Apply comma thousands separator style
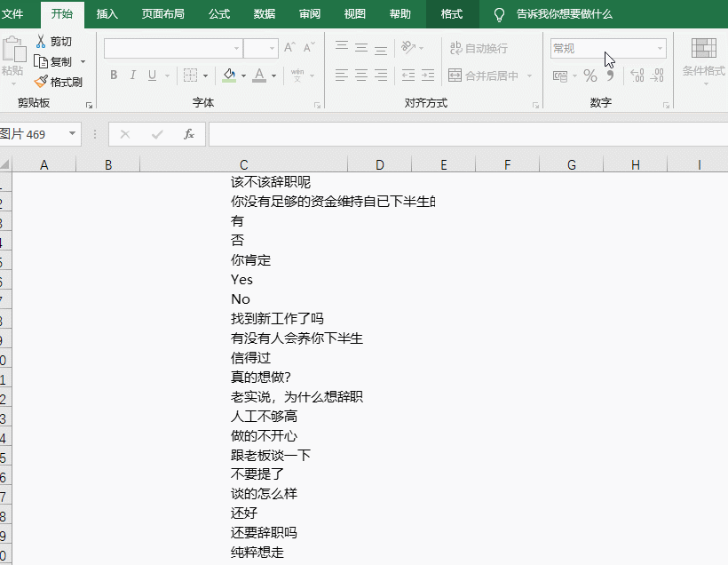Screen dimensions: 728x565 click(x=611, y=76)
